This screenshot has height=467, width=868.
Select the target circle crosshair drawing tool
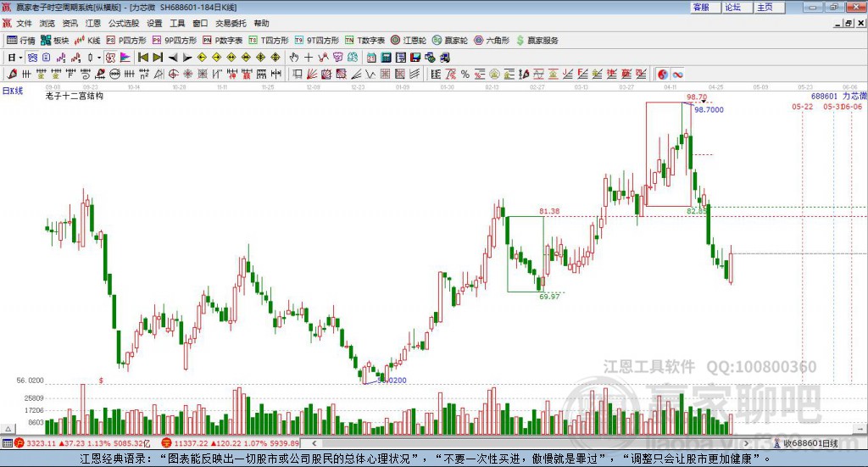pos(173,74)
